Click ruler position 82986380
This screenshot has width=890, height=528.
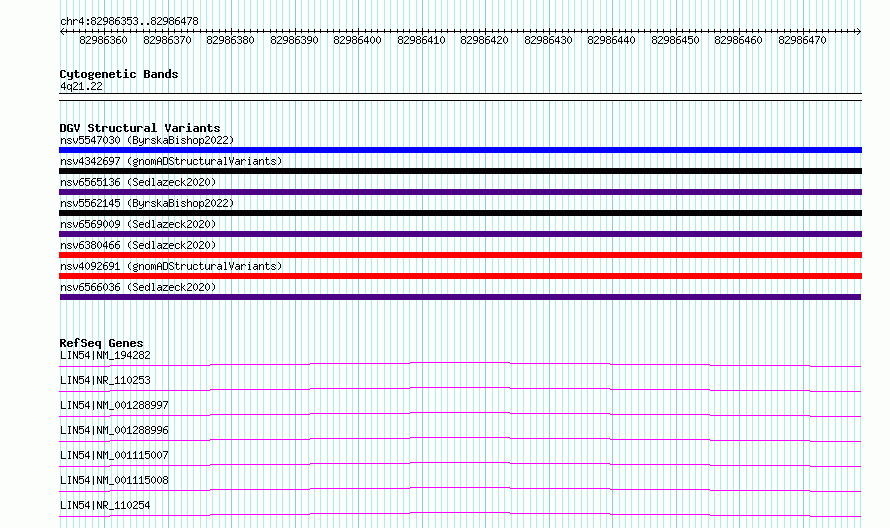(230, 40)
